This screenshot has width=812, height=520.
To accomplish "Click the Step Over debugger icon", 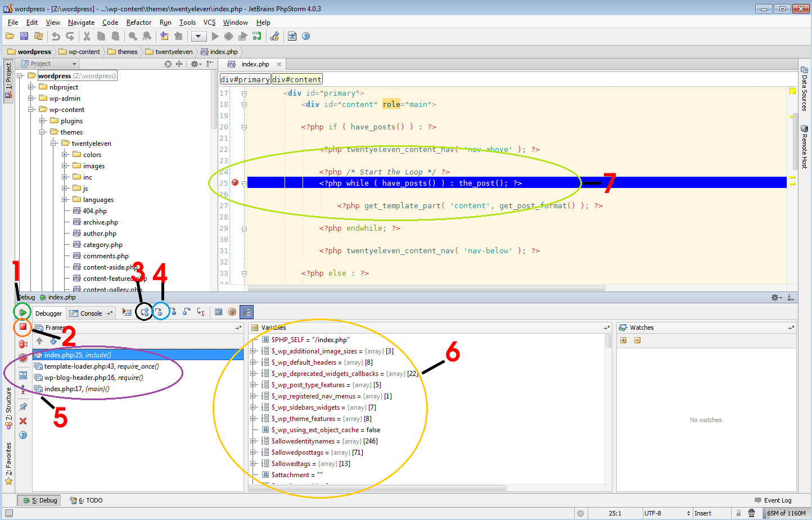I will [x=145, y=312].
